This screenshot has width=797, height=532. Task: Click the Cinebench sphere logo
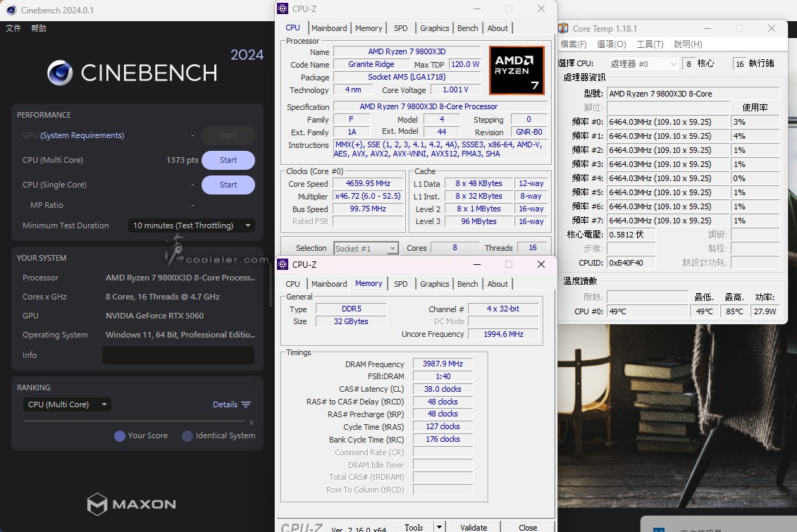[60, 73]
